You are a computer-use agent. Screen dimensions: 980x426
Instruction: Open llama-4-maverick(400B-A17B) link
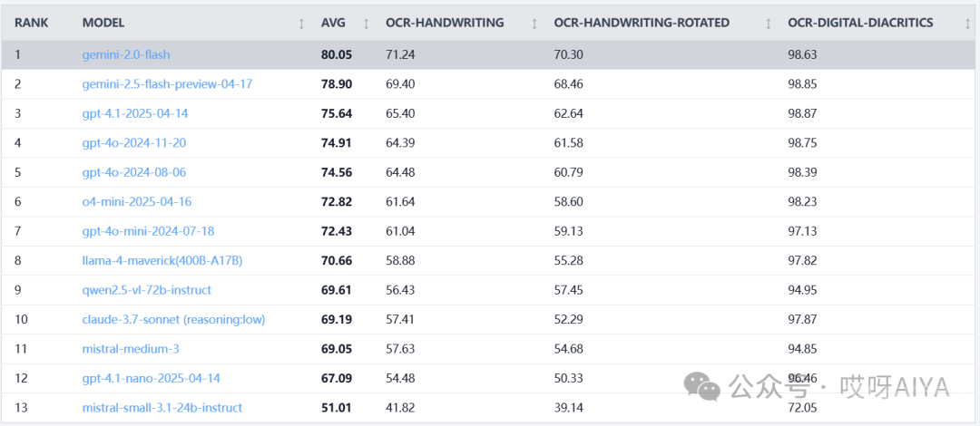[x=162, y=260]
